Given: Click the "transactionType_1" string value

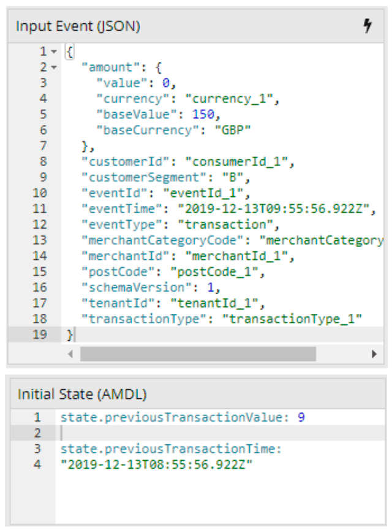Looking at the screenshot, I should [292, 318].
